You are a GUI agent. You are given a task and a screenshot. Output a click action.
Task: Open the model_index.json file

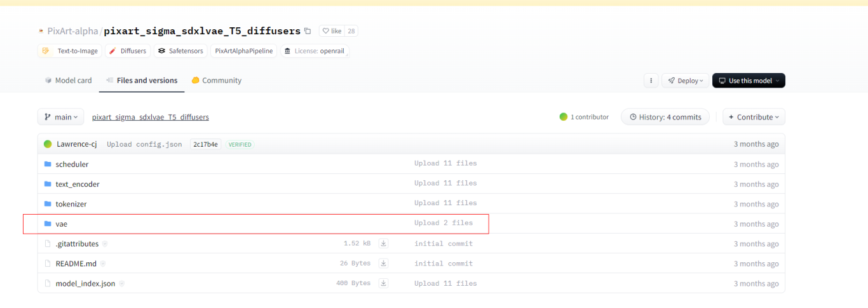point(85,283)
